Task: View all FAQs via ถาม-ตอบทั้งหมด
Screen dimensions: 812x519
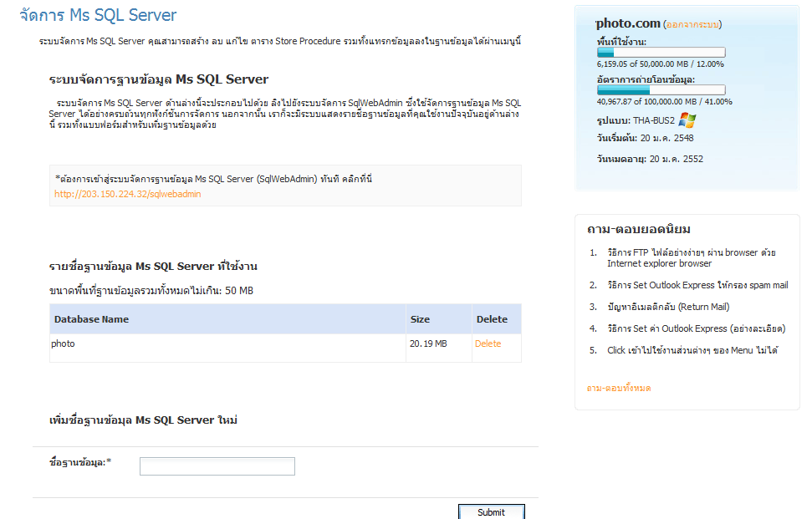Action: (x=618, y=388)
